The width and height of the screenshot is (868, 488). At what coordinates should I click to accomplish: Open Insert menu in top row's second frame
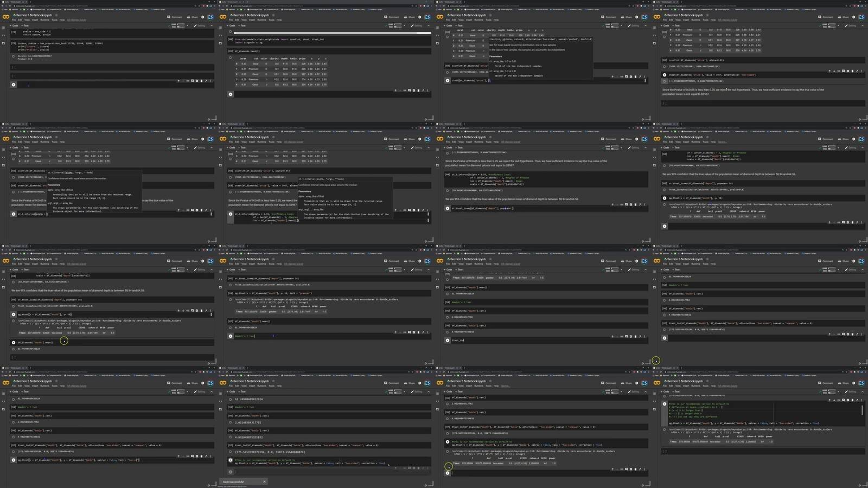[252, 20]
